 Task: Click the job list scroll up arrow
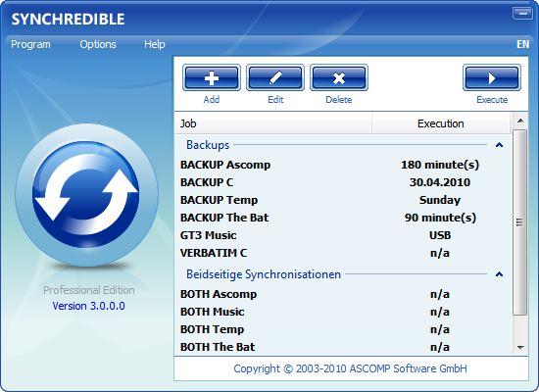coord(520,121)
